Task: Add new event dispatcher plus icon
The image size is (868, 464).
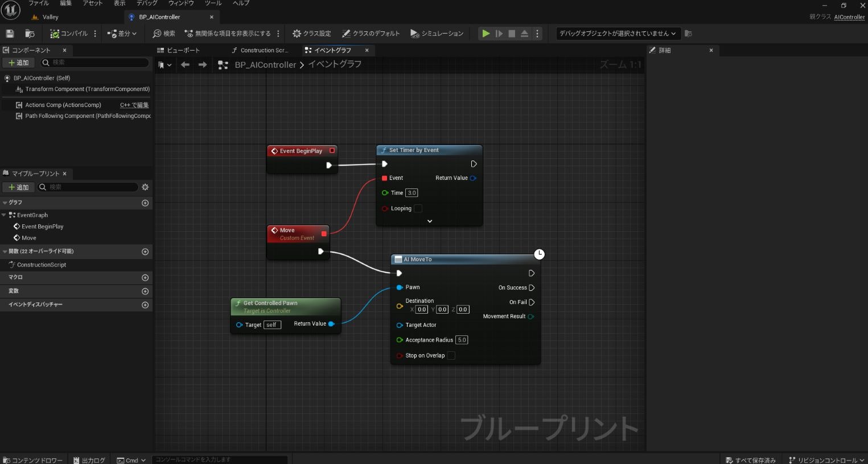Action: (145, 305)
